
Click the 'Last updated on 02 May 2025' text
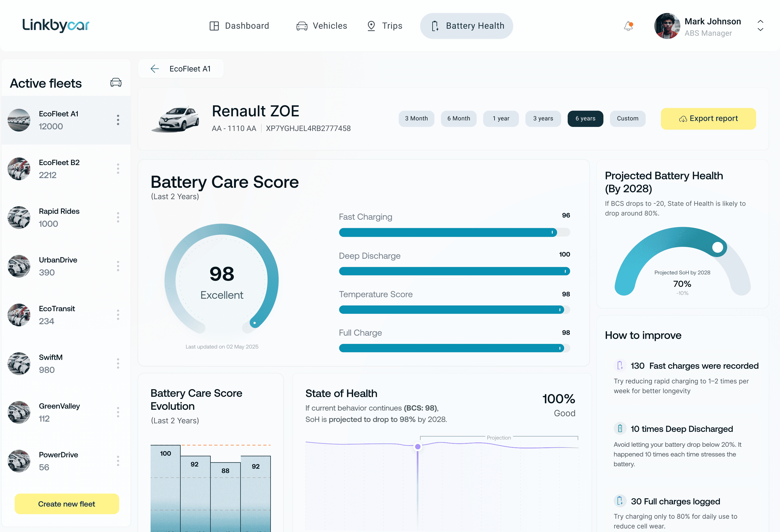(222, 347)
